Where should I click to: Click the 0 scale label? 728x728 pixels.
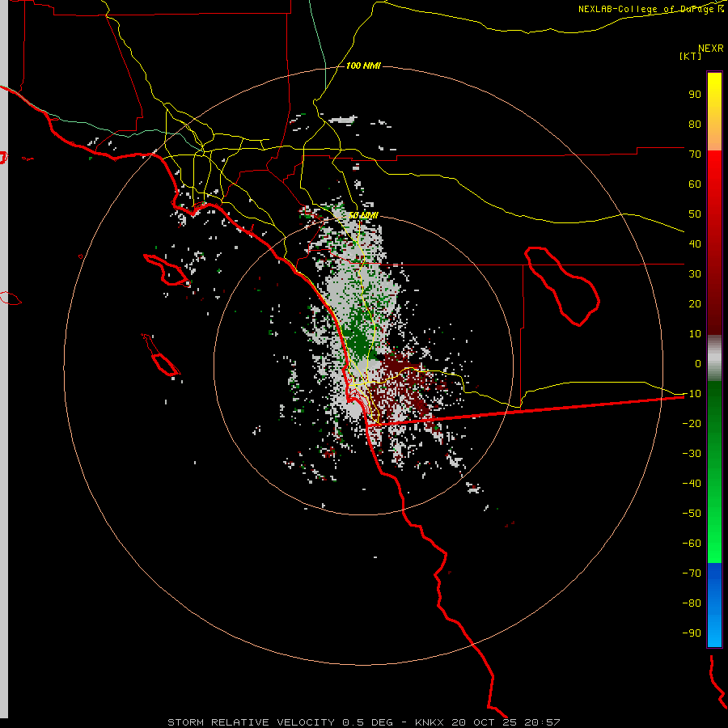698,363
